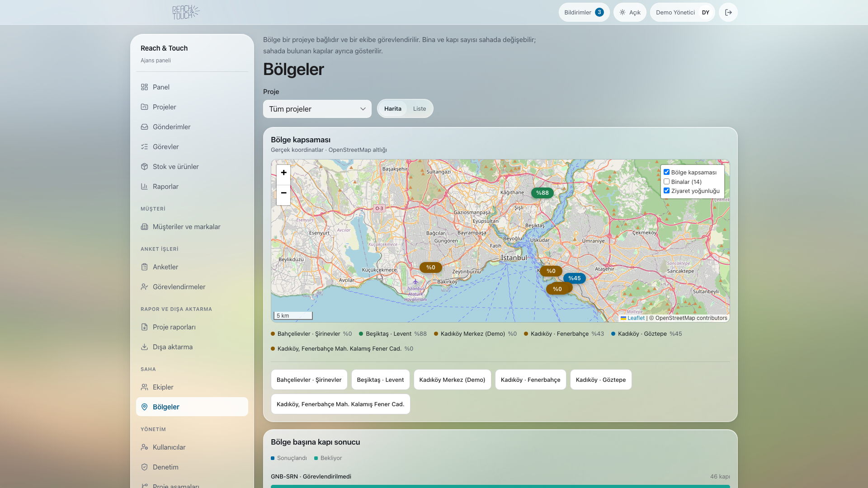Click the blue %45 map marker

575,278
